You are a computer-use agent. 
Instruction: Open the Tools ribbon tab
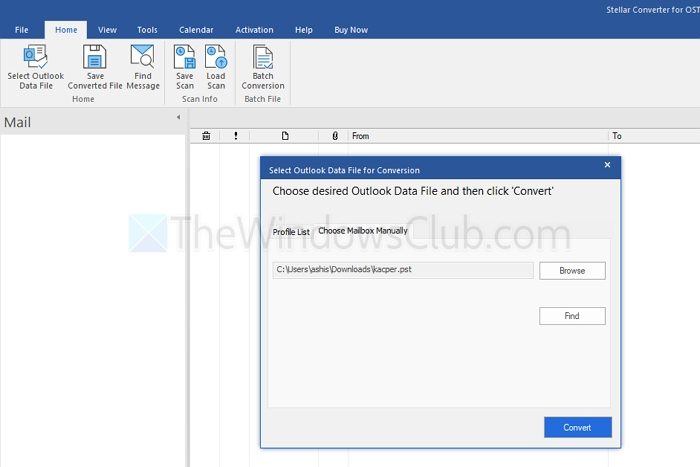[147, 30]
